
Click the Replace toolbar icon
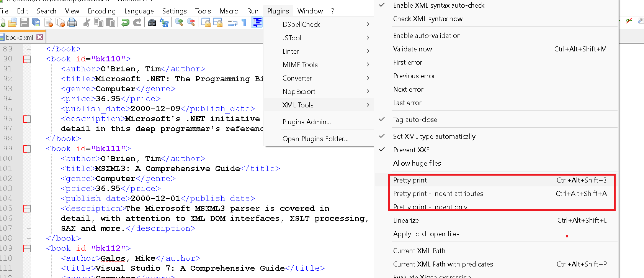(x=164, y=23)
